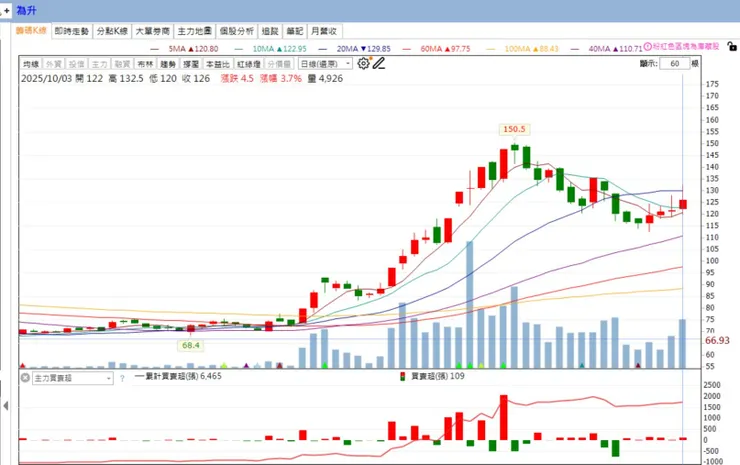Click the 量 4,926 volume value
The width and height of the screenshot is (740, 465).
(x=326, y=78)
